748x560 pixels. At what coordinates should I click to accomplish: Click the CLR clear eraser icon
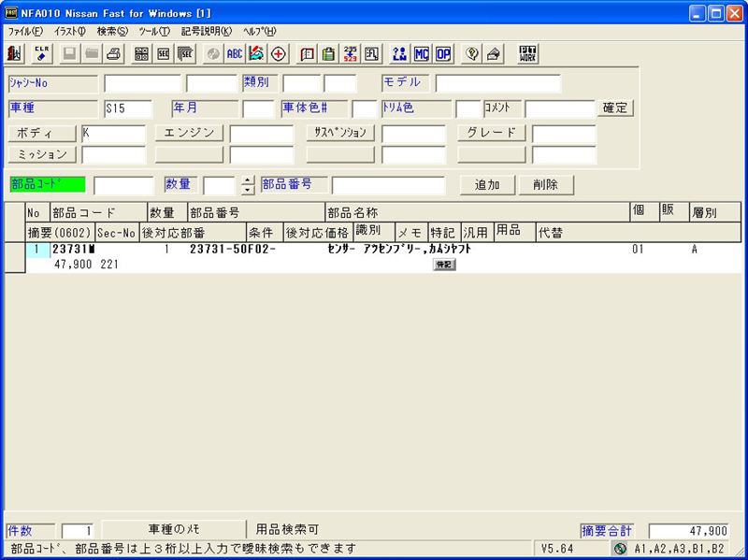tap(42, 54)
